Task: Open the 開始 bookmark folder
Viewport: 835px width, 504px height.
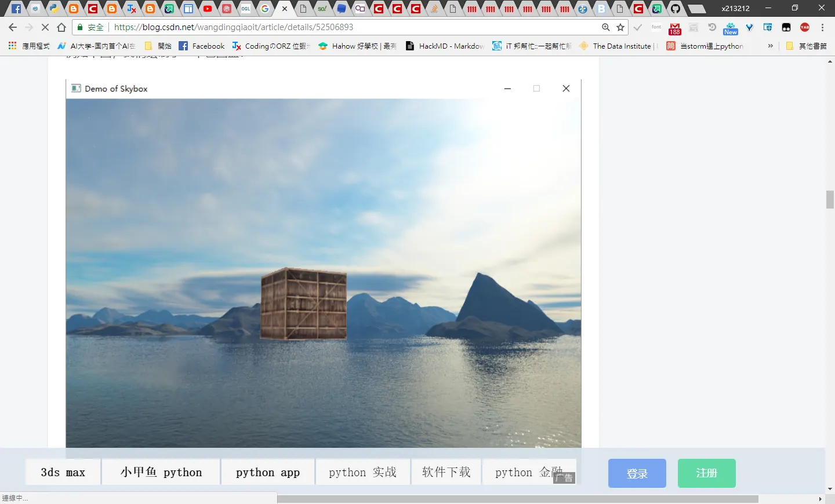Action: [158, 46]
